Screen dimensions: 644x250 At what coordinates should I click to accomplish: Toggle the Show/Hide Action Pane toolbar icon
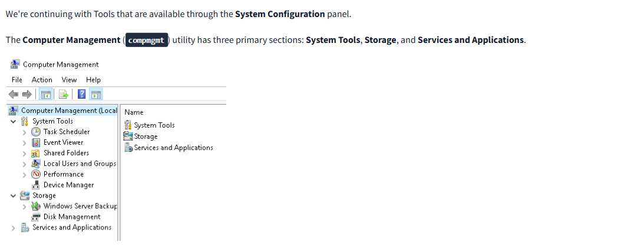[96, 94]
